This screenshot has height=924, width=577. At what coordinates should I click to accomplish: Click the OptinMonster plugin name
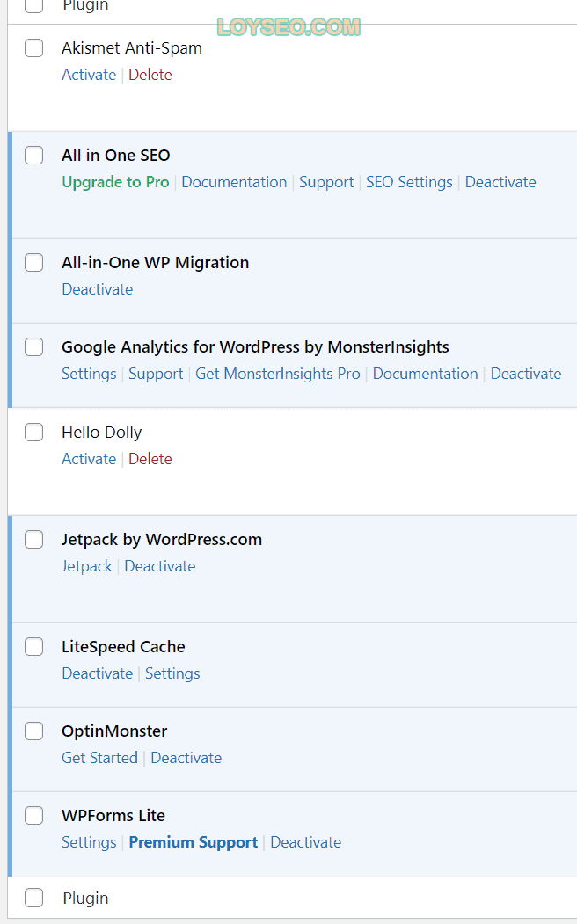click(114, 731)
